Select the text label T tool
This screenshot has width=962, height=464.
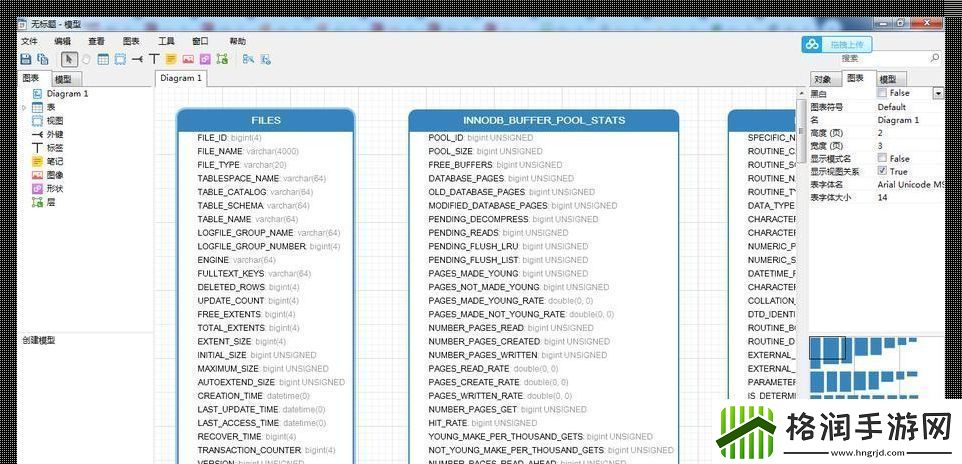pyautogui.click(x=154, y=59)
